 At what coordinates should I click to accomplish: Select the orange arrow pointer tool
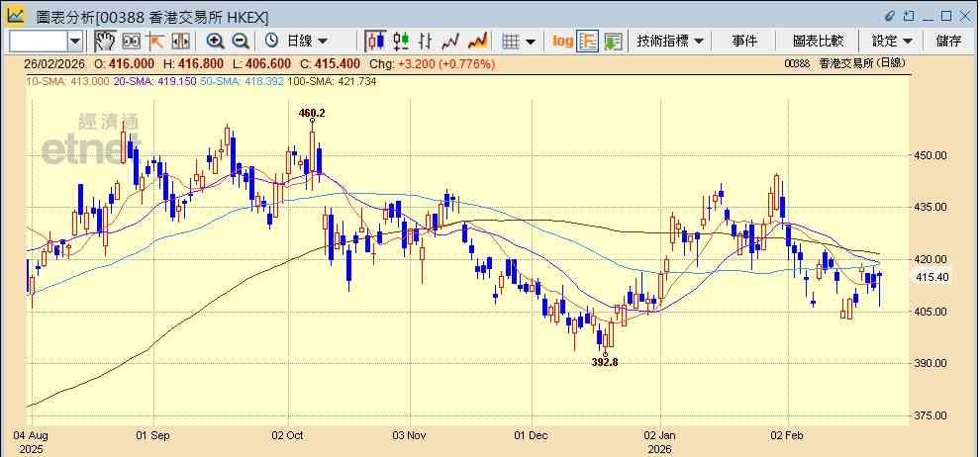(x=155, y=42)
